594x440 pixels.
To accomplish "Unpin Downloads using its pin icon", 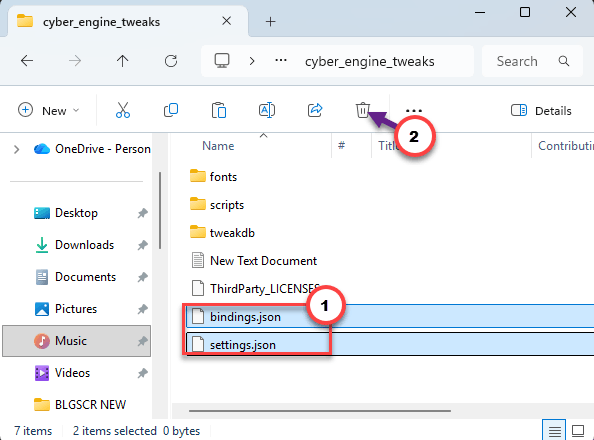I will click(142, 245).
